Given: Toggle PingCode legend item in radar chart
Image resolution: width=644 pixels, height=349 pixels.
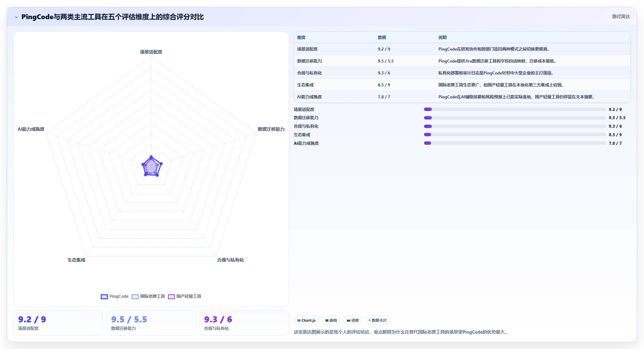Looking at the screenshot, I should click(115, 296).
